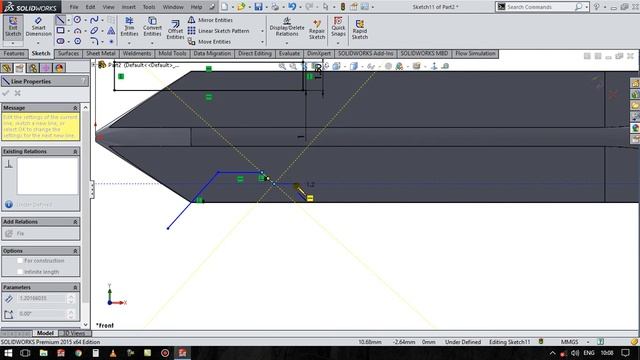Image resolution: width=640 pixels, height=360 pixels.
Task: Open the View menu
Action: click(108, 7)
